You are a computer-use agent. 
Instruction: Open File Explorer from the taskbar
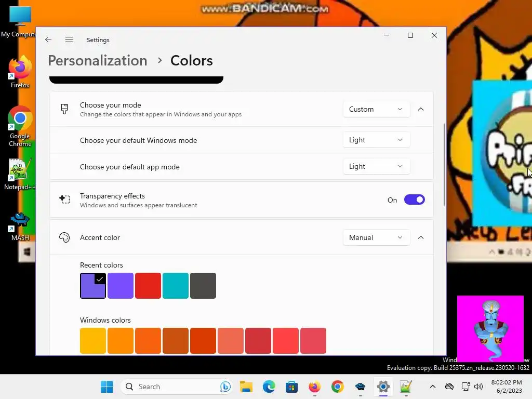point(246,387)
